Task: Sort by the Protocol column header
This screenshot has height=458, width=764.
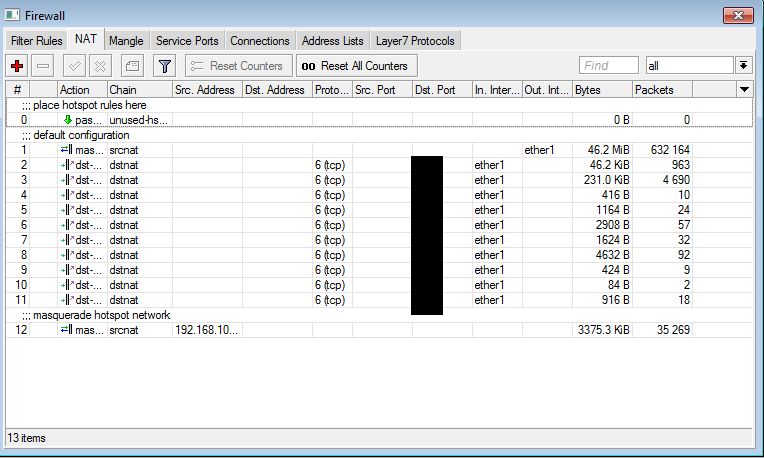Action: [332, 90]
